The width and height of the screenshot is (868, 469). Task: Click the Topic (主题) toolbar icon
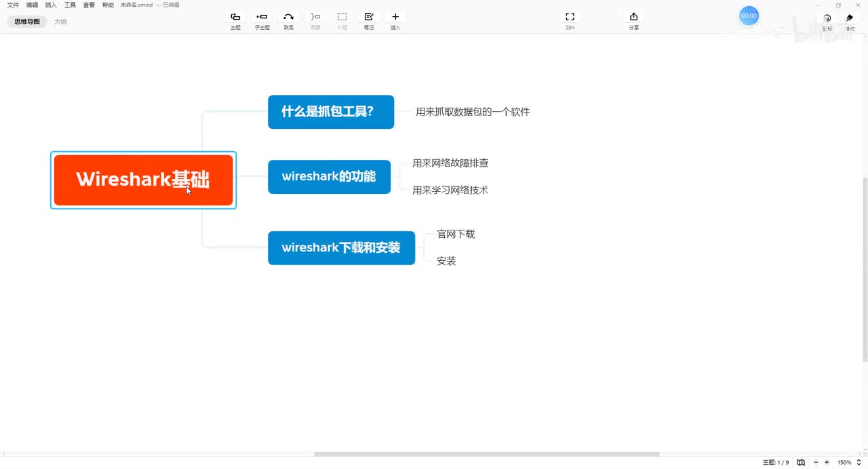click(x=235, y=17)
